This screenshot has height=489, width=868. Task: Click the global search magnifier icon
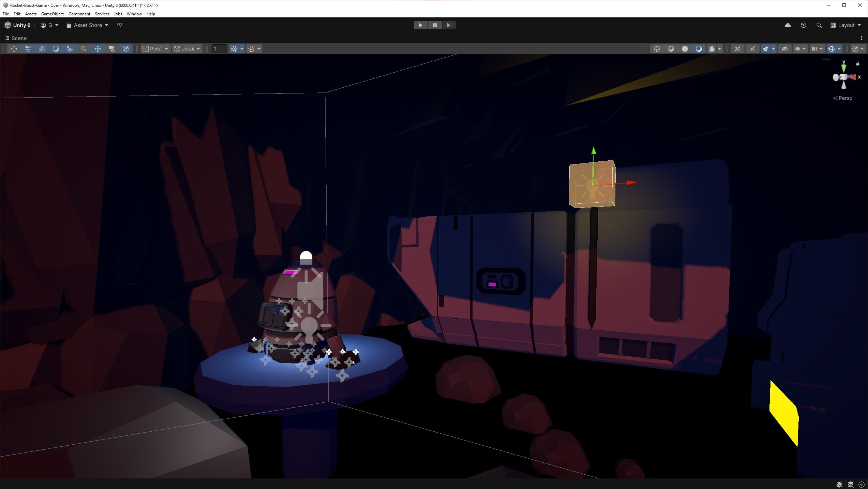[819, 25]
